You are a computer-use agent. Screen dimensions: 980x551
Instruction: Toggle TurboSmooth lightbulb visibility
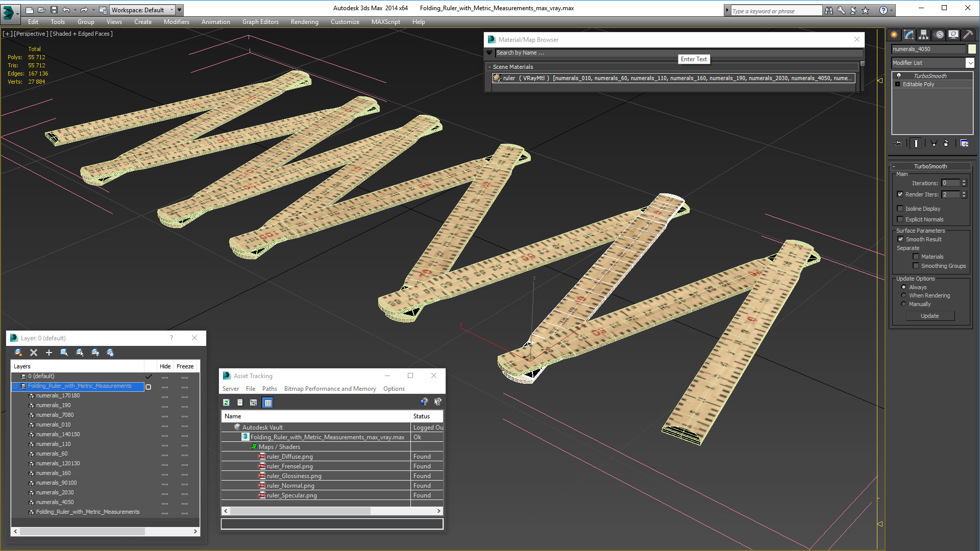tap(899, 76)
